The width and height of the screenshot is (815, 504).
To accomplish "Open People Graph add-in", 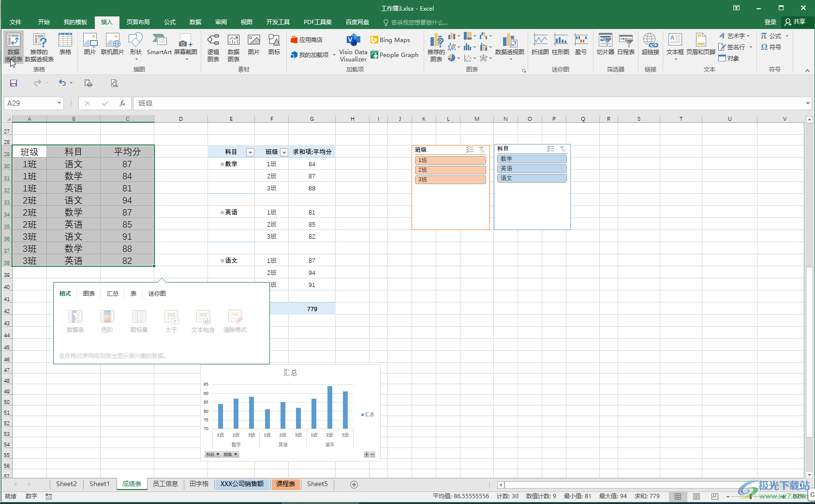I will (394, 55).
